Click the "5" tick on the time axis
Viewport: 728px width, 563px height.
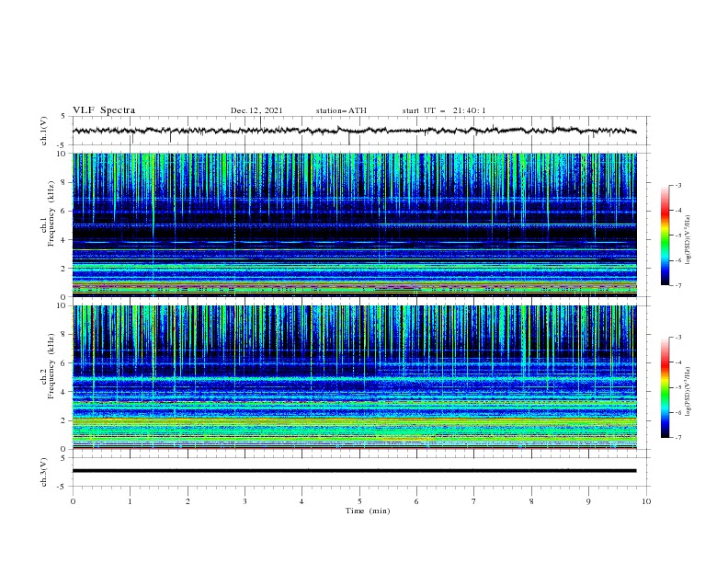tap(359, 501)
